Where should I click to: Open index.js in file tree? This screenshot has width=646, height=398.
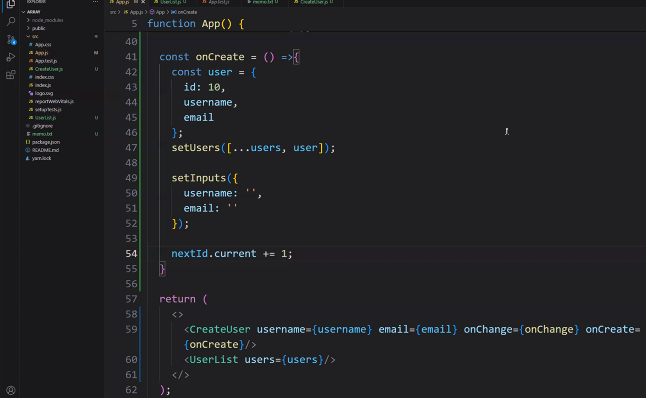tap(40, 85)
